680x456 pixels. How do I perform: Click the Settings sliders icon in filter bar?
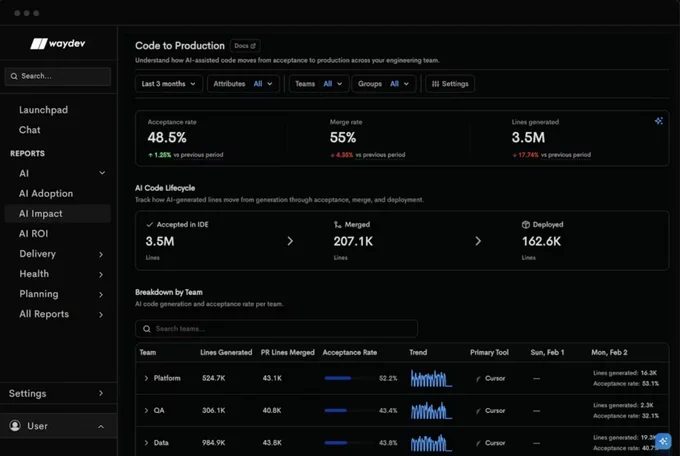click(x=435, y=84)
